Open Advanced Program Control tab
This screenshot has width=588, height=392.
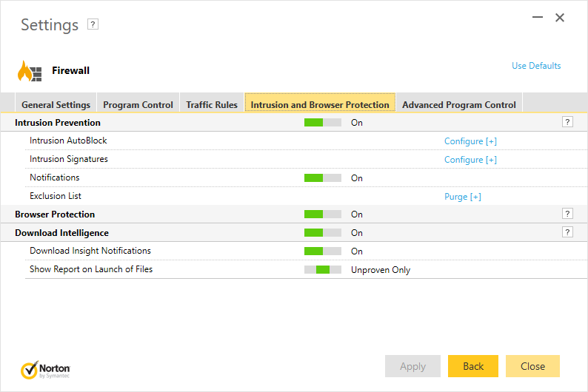point(459,104)
